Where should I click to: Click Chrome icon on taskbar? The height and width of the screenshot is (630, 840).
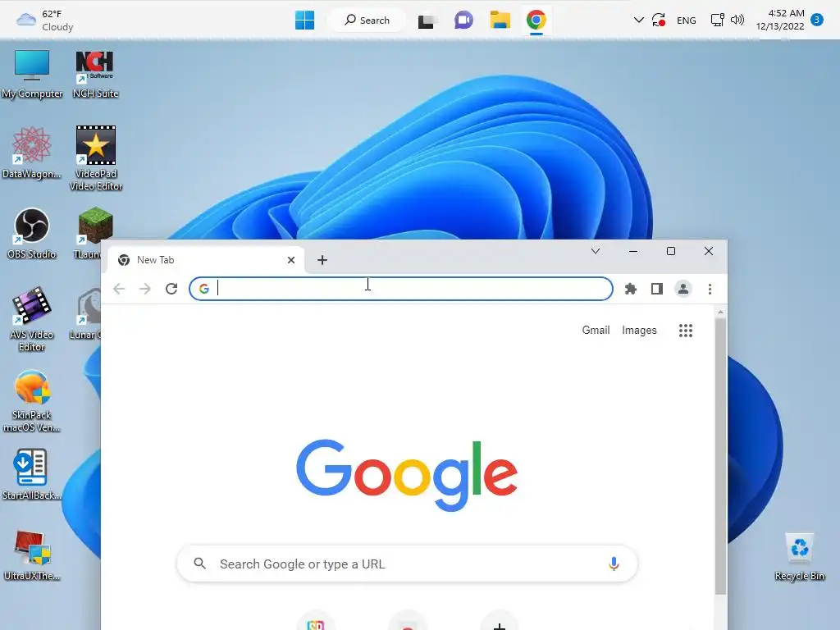coord(536,21)
